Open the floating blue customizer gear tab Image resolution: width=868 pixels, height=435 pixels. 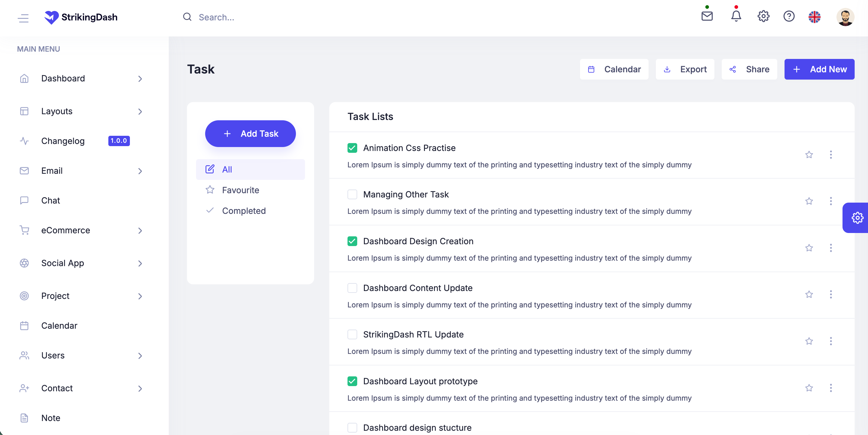(857, 217)
